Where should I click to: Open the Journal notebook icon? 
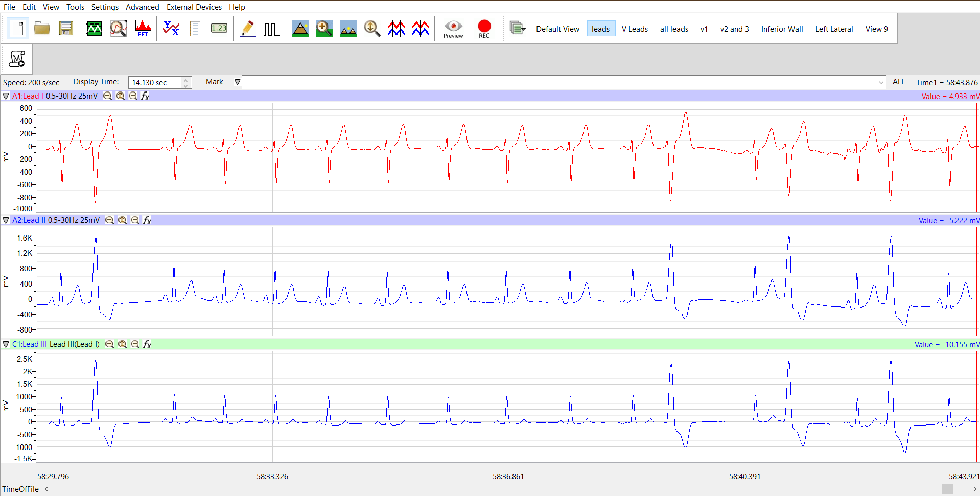[x=195, y=29]
